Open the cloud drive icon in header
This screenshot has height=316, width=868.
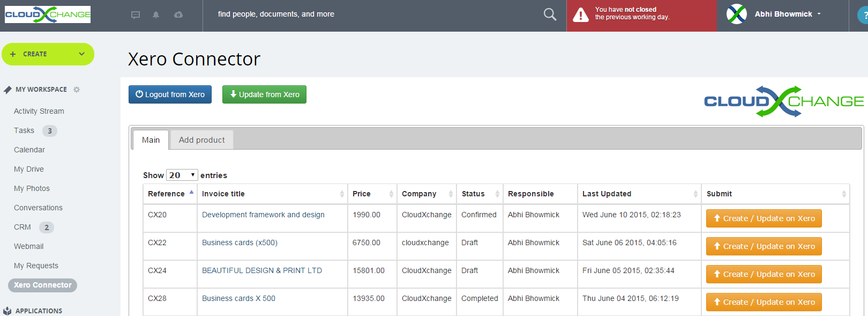pos(178,15)
